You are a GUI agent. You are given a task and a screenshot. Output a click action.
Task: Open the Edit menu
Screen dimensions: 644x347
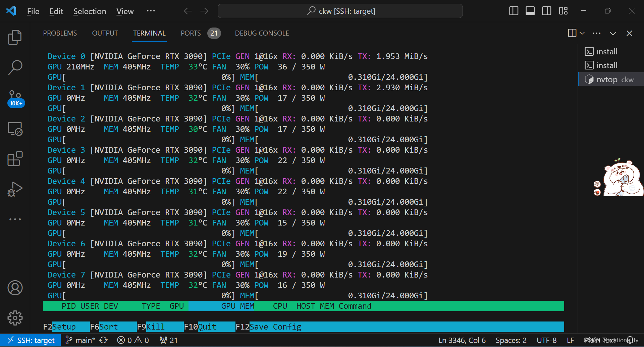[56, 11]
